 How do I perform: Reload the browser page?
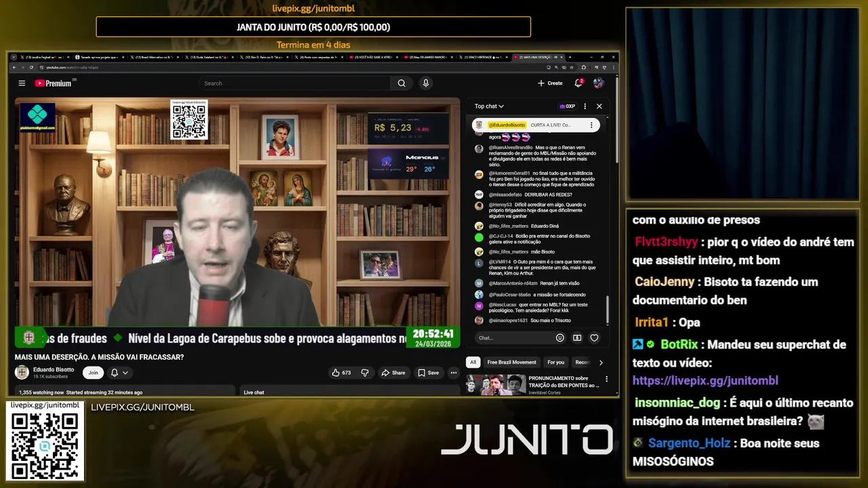pyautogui.click(x=32, y=67)
